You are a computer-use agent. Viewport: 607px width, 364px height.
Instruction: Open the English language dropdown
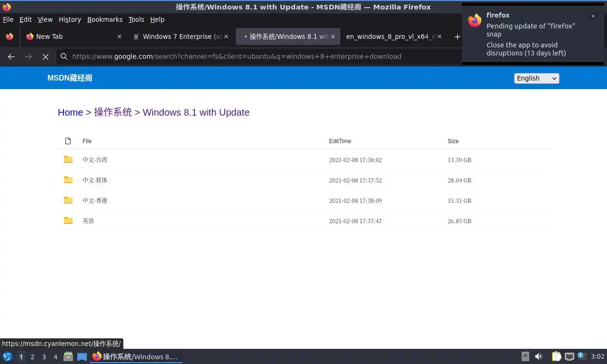pyautogui.click(x=537, y=78)
